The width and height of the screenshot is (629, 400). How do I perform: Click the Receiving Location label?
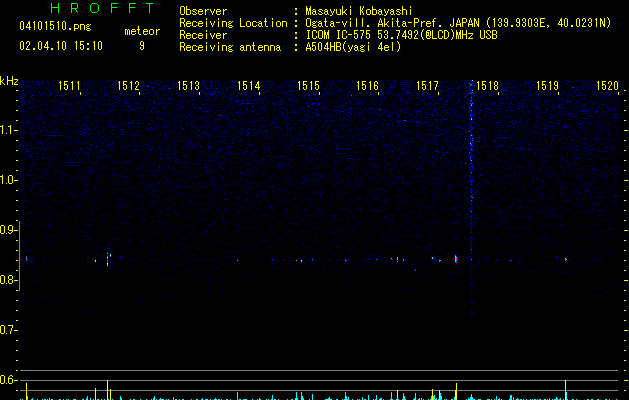click(233, 23)
